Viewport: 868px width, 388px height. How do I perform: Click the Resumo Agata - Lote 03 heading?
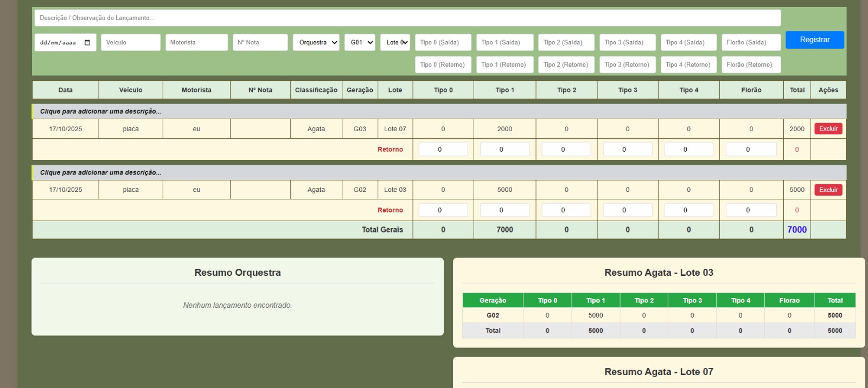click(659, 273)
